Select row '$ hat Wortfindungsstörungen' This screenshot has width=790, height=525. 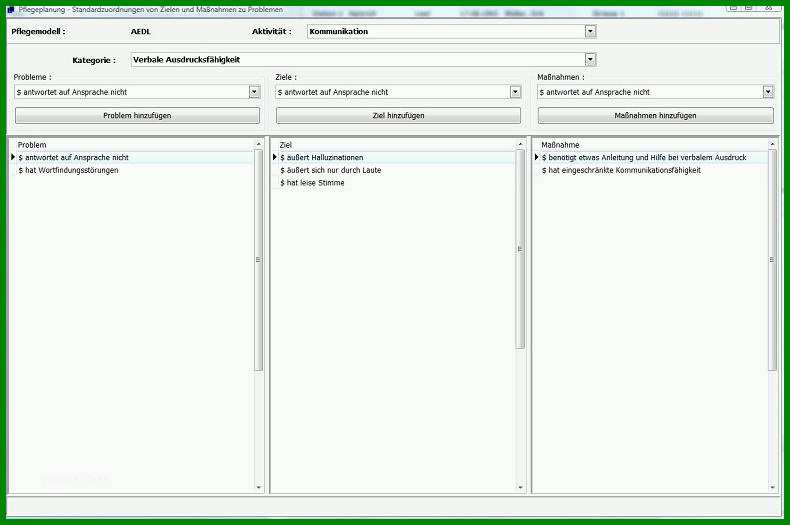(x=135, y=170)
